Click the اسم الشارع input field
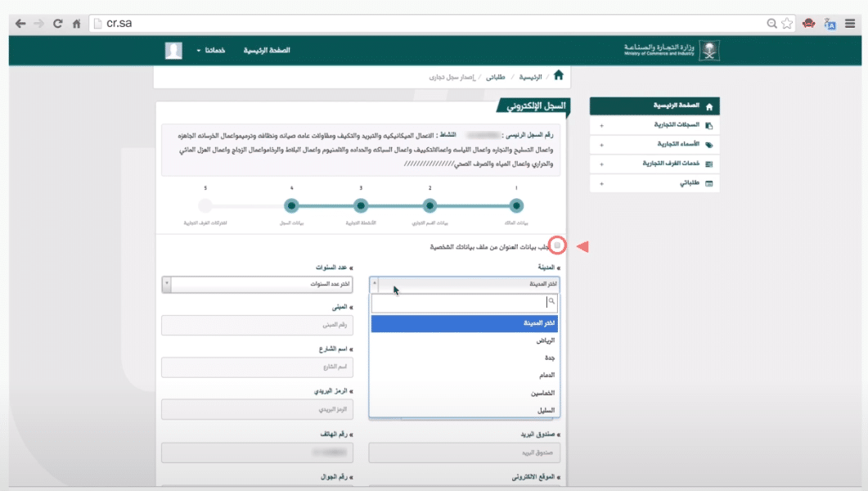Screen dimensions: 868x491 tap(257, 367)
